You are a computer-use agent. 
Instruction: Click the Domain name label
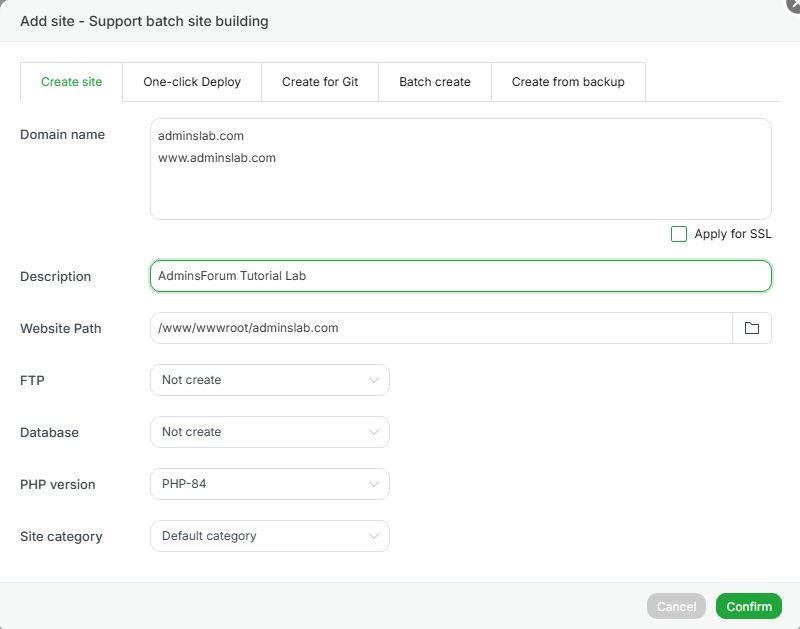pyautogui.click(x=62, y=135)
